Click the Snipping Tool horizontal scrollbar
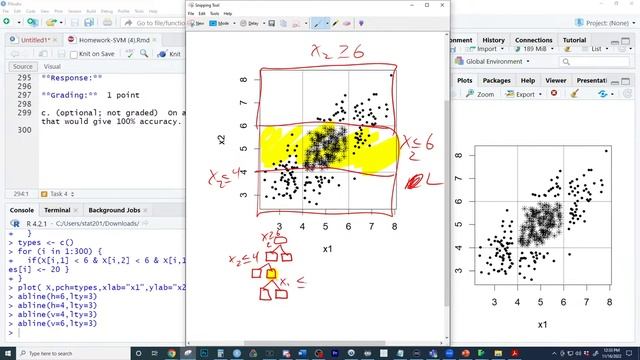The image size is (640, 360). [314, 343]
